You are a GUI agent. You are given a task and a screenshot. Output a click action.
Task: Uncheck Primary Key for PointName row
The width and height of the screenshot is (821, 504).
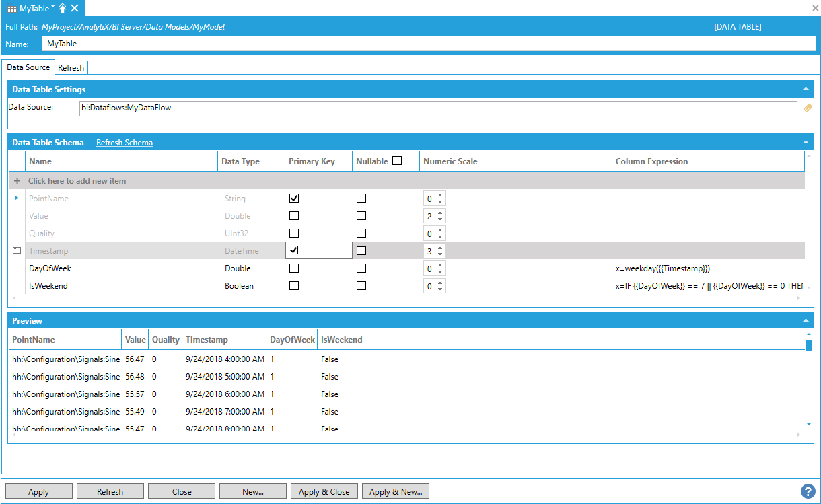point(293,199)
